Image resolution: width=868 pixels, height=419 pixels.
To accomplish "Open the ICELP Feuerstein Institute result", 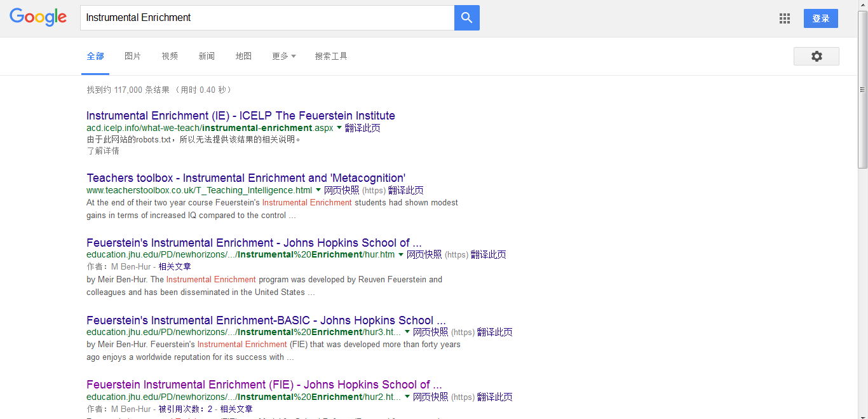I will point(241,116).
